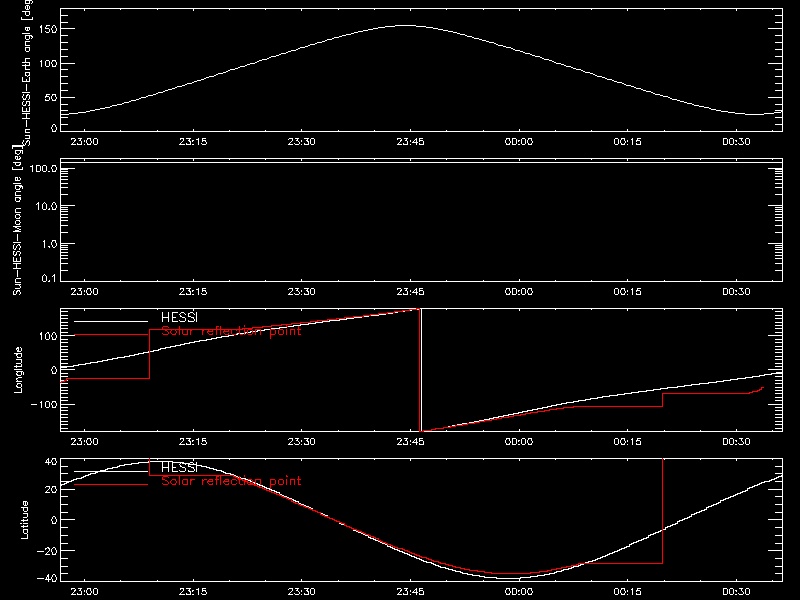Click 00:15 label under Latitude plot

pos(628,591)
